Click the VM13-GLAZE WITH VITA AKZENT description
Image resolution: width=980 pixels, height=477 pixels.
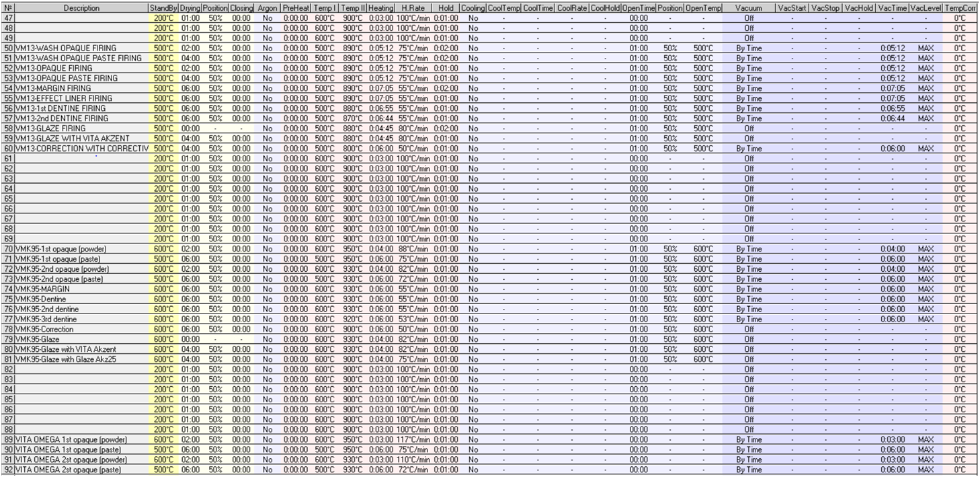tap(71, 139)
